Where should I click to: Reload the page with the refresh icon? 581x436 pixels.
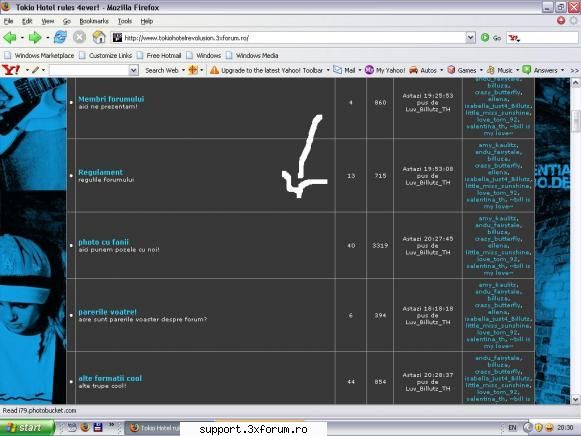(60, 37)
